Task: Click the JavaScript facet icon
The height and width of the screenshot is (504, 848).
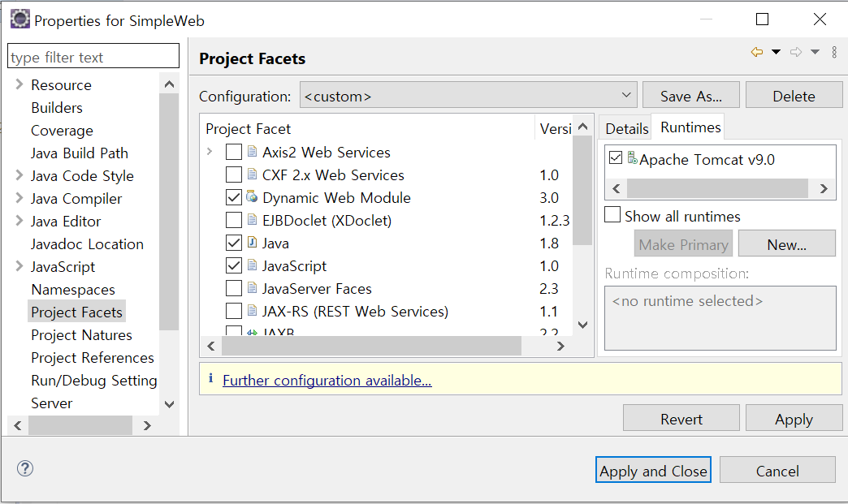Action: tap(252, 265)
